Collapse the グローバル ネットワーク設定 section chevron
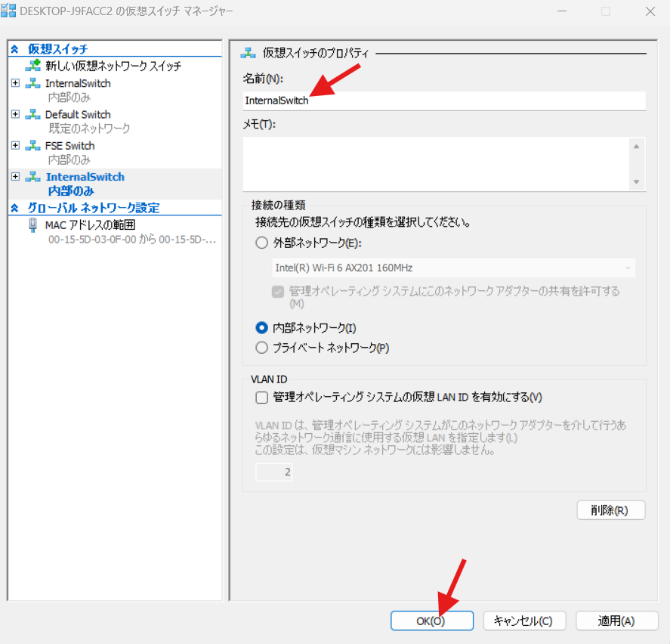This screenshot has height=644, width=670. pyautogui.click(x=14, y=208)
